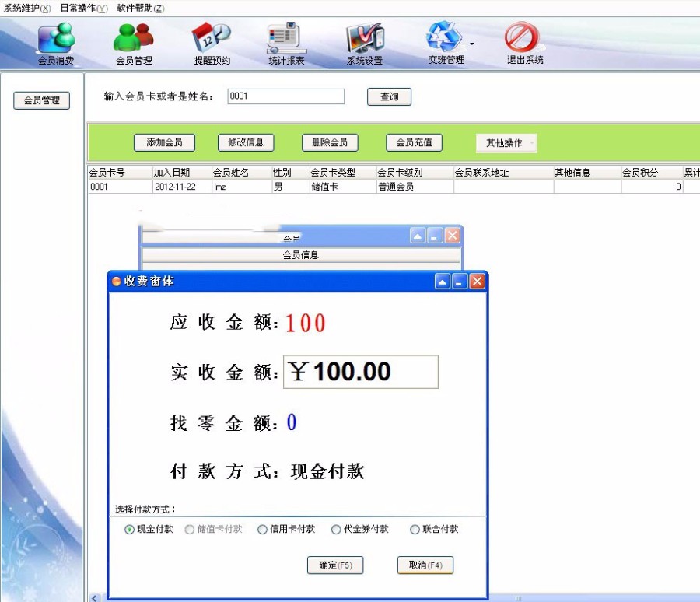Open 日常操作(Y) menu
Viewport: 700px width, 602px height.
[x=84, y=8]
